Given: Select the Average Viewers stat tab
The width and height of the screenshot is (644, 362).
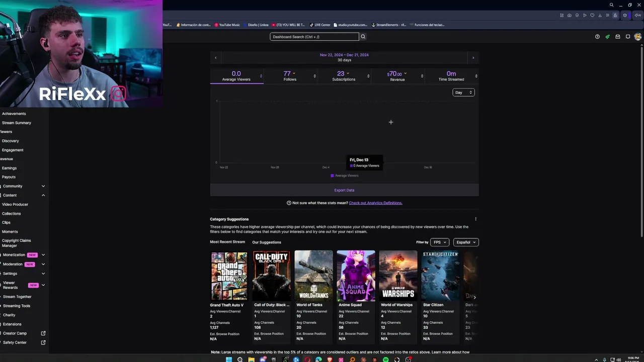Looking at the screenshot, I should coord(236,76).
